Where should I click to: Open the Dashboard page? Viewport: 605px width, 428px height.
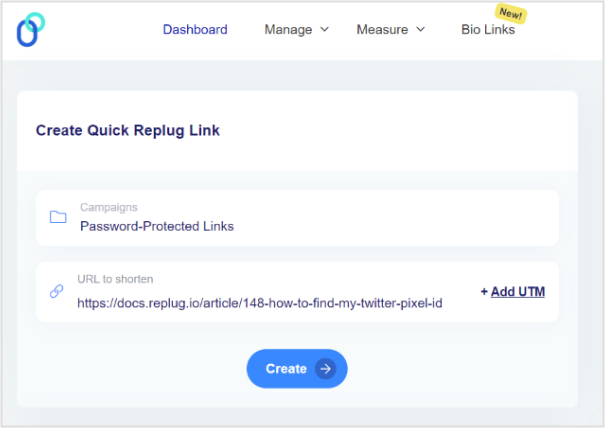click(195, 30)
